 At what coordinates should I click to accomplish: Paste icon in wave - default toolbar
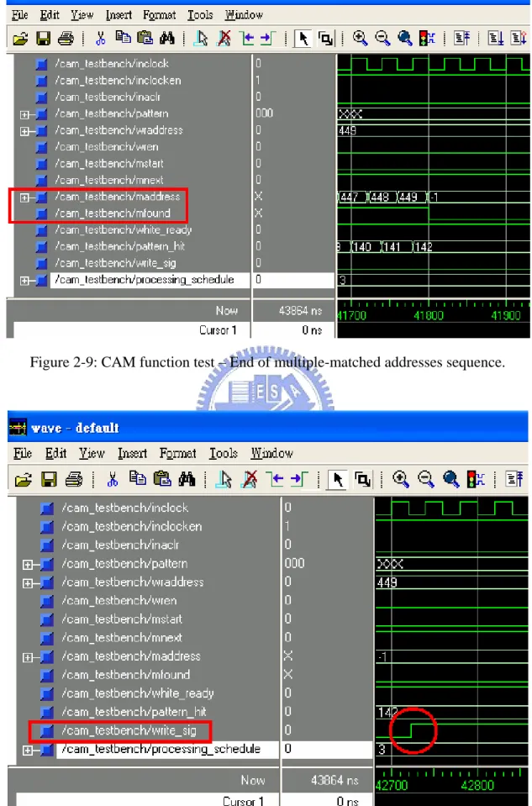click(162, 480)
